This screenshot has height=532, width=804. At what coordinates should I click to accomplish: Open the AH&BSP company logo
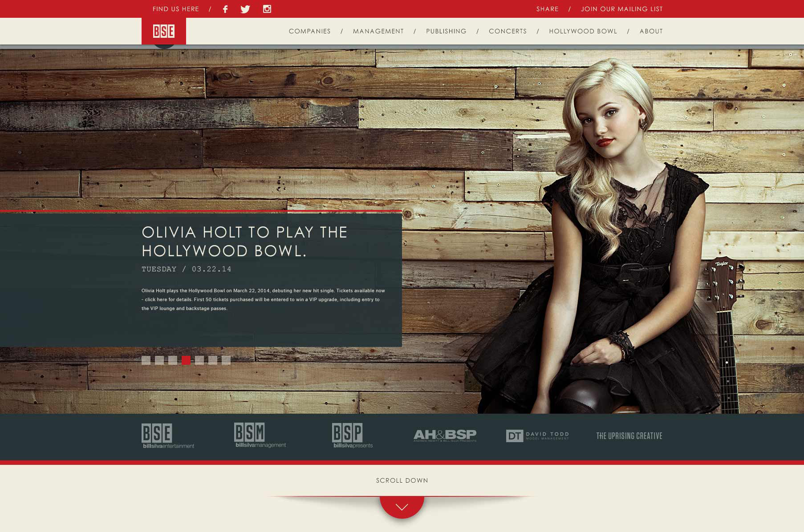(445, 435)
